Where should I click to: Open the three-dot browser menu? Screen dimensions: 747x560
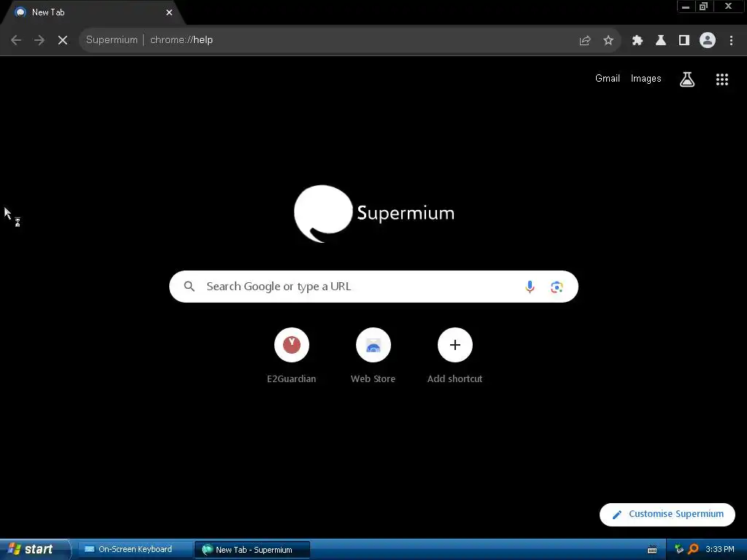[x=731, y=41]
